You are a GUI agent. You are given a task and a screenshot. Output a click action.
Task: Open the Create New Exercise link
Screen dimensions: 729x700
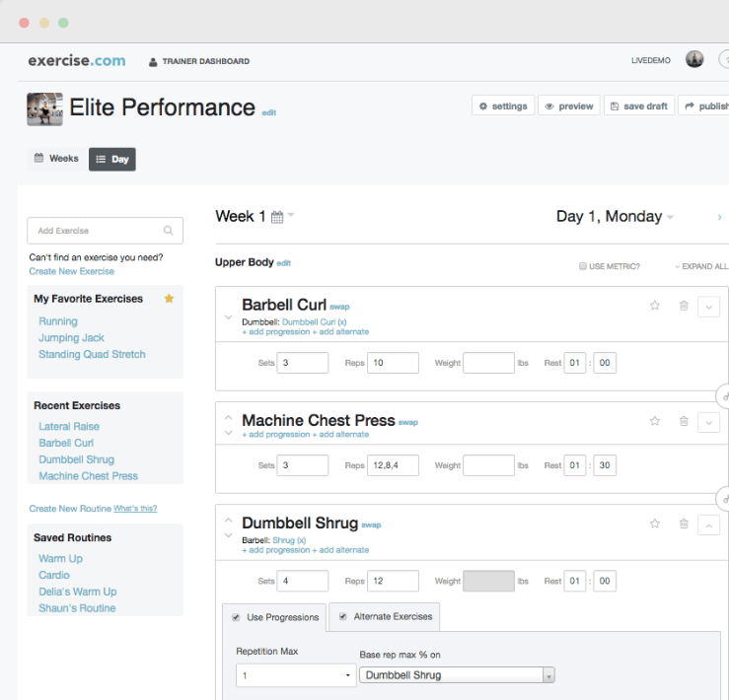(72, 271)
